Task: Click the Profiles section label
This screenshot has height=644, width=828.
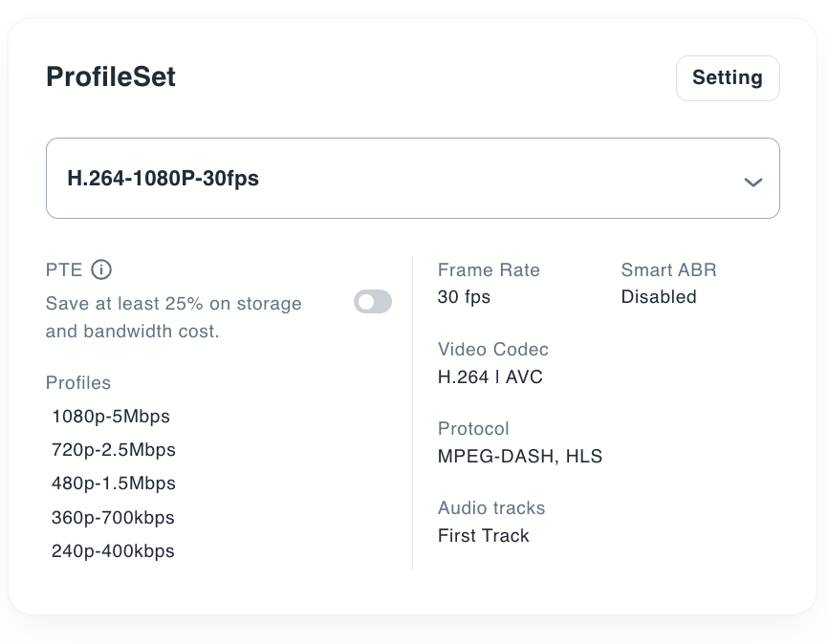Action: coord(78,383)
